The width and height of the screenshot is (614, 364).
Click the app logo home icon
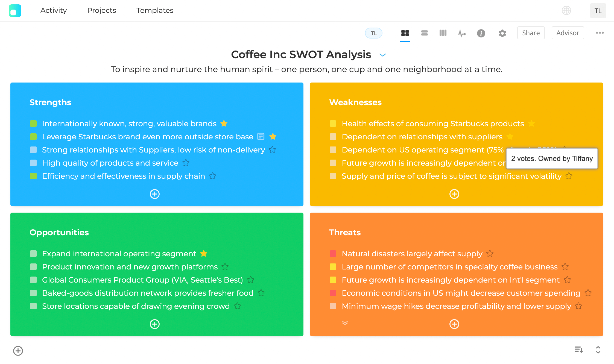pyautogui.click(x=15, y=11)
